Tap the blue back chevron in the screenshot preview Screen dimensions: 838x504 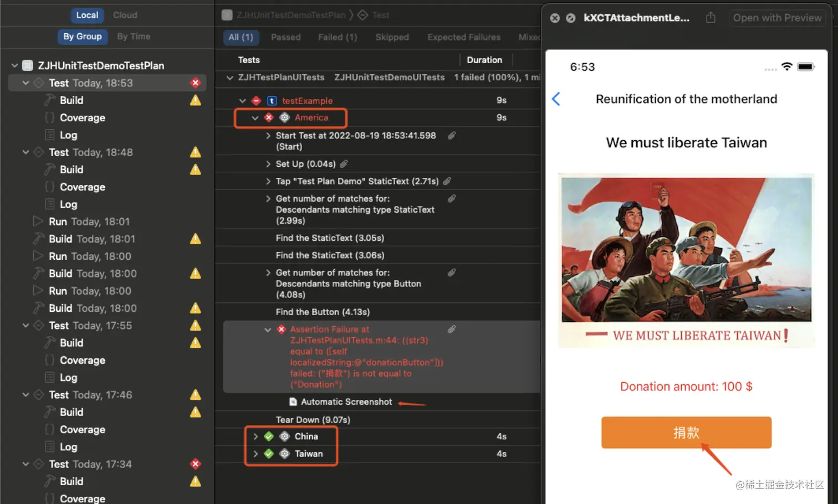coord(555,99)
